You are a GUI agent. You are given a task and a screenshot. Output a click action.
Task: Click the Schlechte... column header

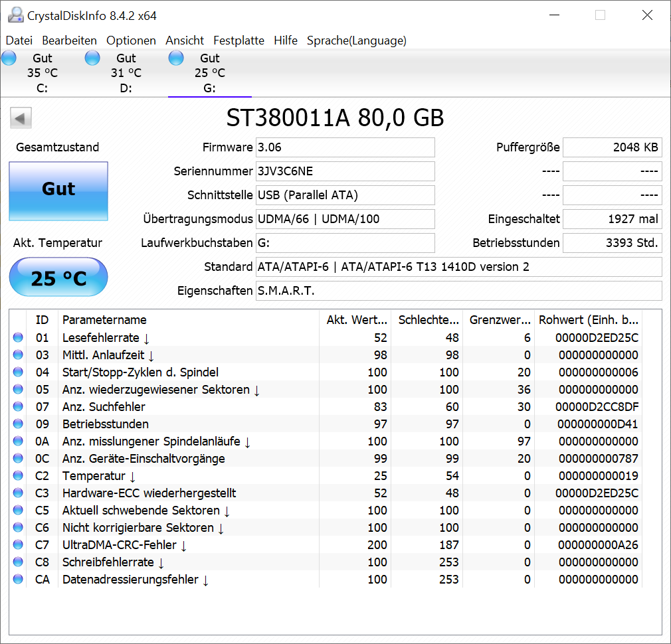427,320
